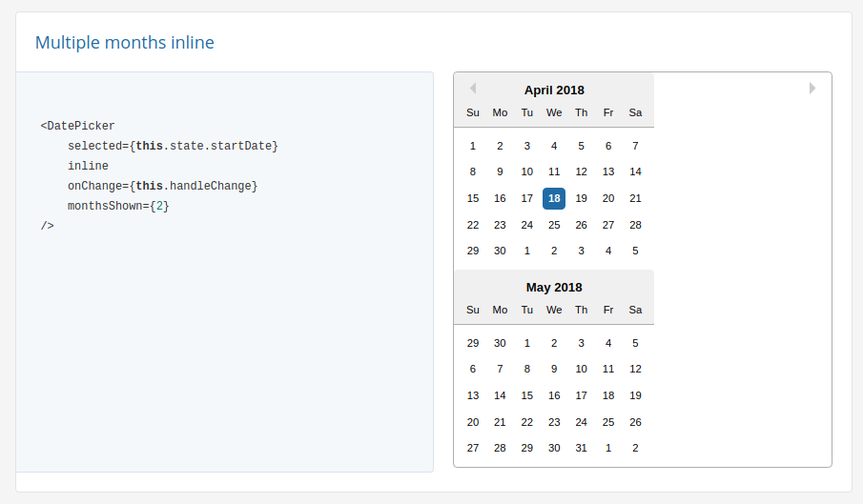The height and width of the screenshot is (504, 863).
Task: Choose April 17 in the April calendar
Action: 526,198
